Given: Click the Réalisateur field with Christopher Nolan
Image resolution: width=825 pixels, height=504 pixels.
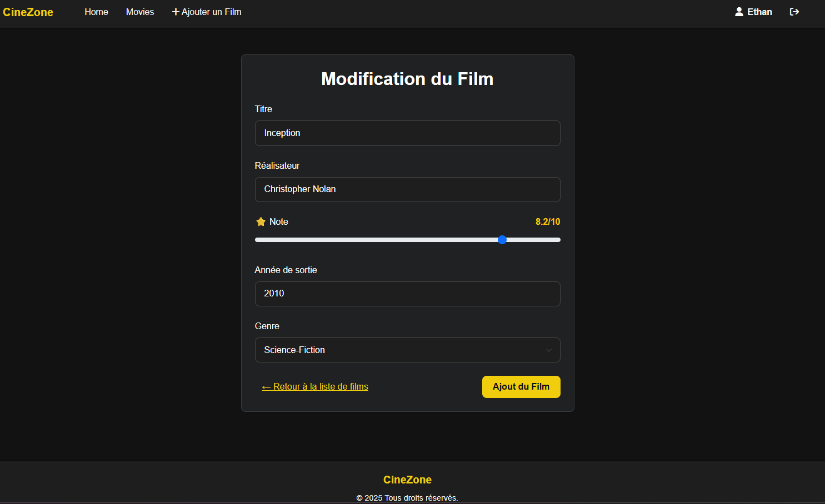Looking at the screenshot, I should tap(407, 189).
